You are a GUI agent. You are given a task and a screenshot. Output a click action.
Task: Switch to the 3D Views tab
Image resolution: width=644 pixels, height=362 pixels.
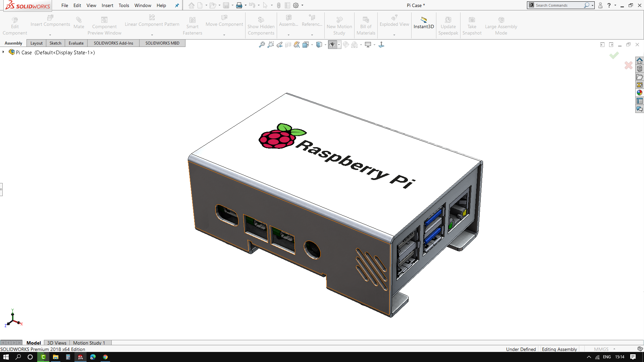[57, 343]
